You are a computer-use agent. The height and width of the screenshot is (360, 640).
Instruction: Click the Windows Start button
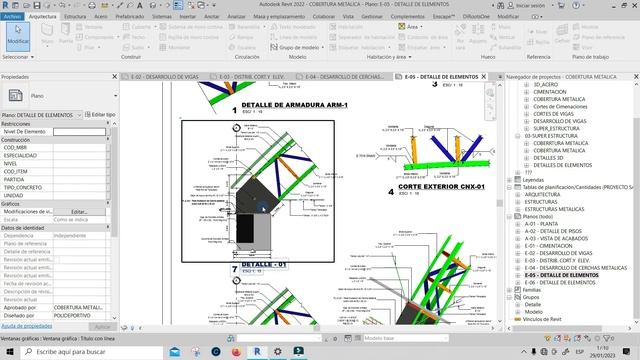tap(10, 351)
